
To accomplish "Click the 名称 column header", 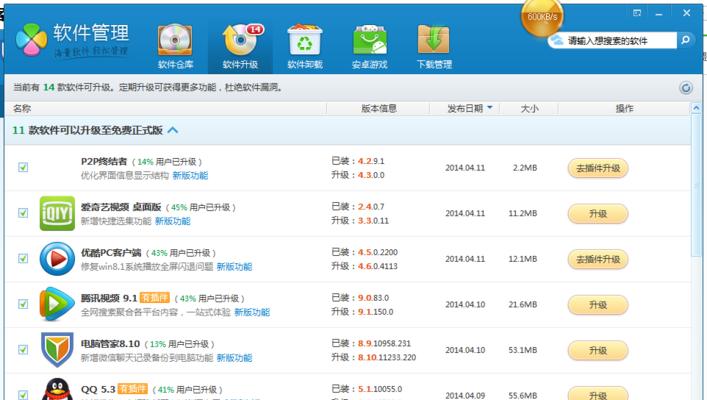I will pyautogui.click(x=22, y=108).
